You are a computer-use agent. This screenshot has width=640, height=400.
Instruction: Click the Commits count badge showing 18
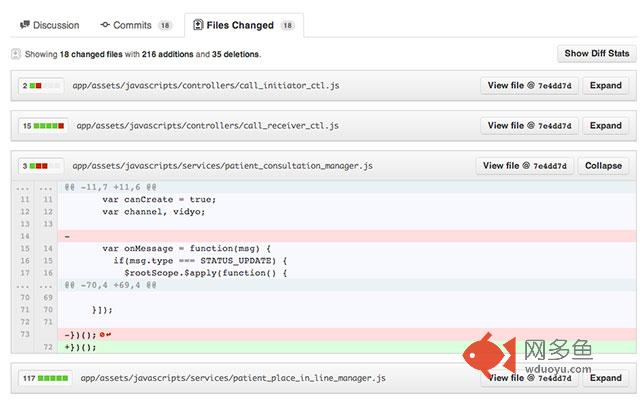click(165, 25)
